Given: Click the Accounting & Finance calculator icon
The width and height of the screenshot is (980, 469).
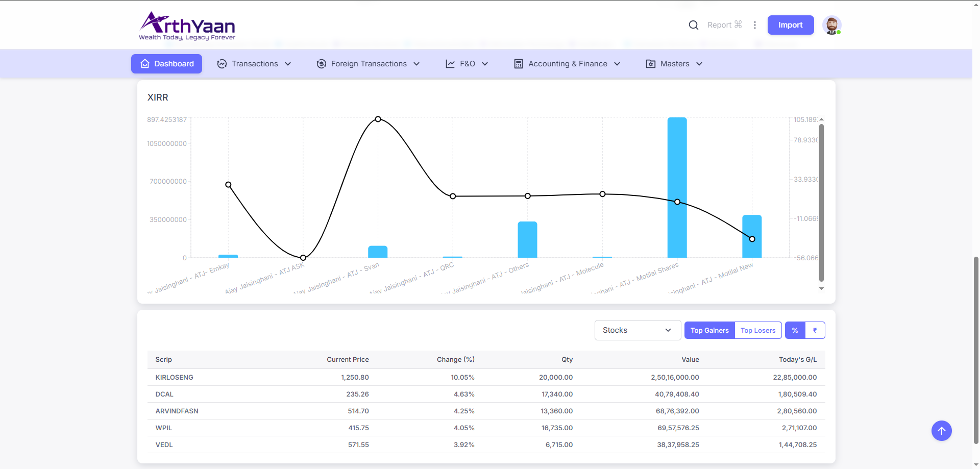Looking at the screenshot, I should [x=519, y=64].
